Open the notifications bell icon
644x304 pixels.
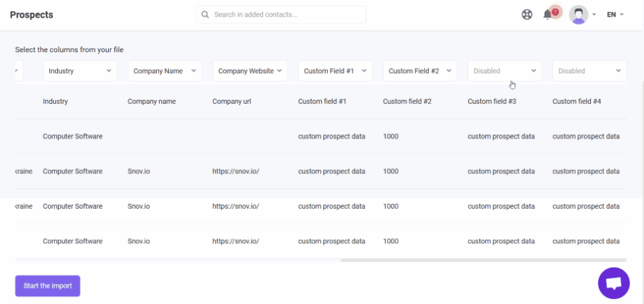(x=547, y=15)
